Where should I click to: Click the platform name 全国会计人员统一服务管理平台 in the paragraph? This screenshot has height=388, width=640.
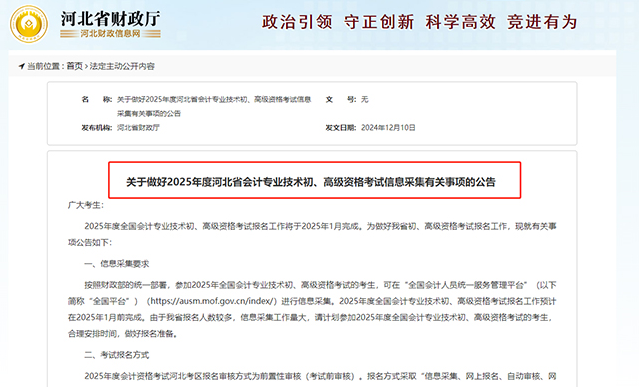(467, 285)
